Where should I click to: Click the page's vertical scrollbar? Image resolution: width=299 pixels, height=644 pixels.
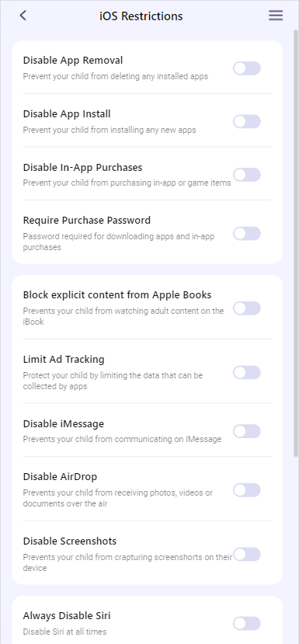(x=296, y=242)
